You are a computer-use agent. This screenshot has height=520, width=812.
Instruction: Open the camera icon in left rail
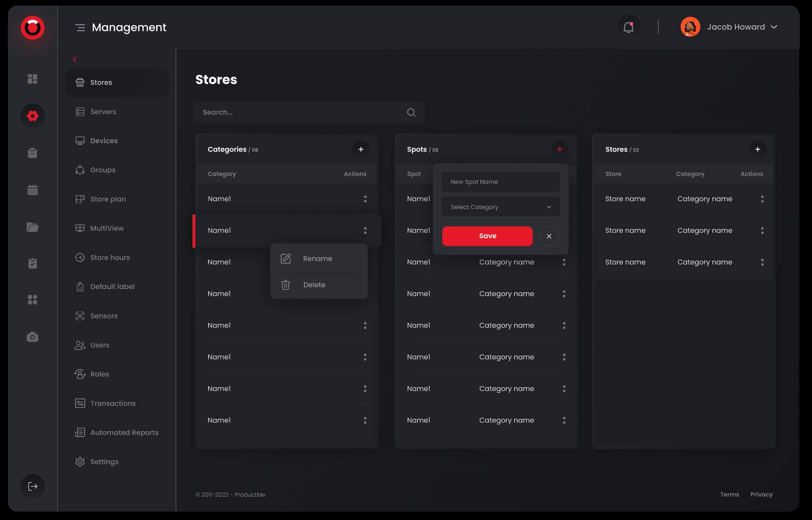(32, 337)
